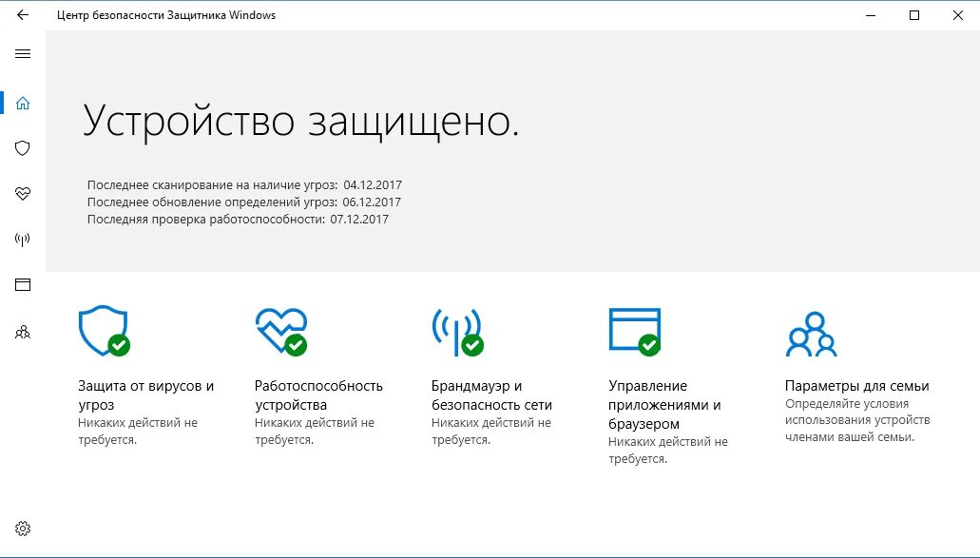Open the hamburger navigation menu
The height and width of the screenshot is (558, 980).
23,54
